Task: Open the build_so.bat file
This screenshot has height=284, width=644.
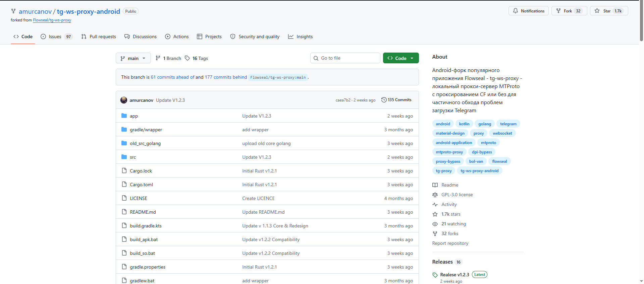Action: tap(143, 253)
